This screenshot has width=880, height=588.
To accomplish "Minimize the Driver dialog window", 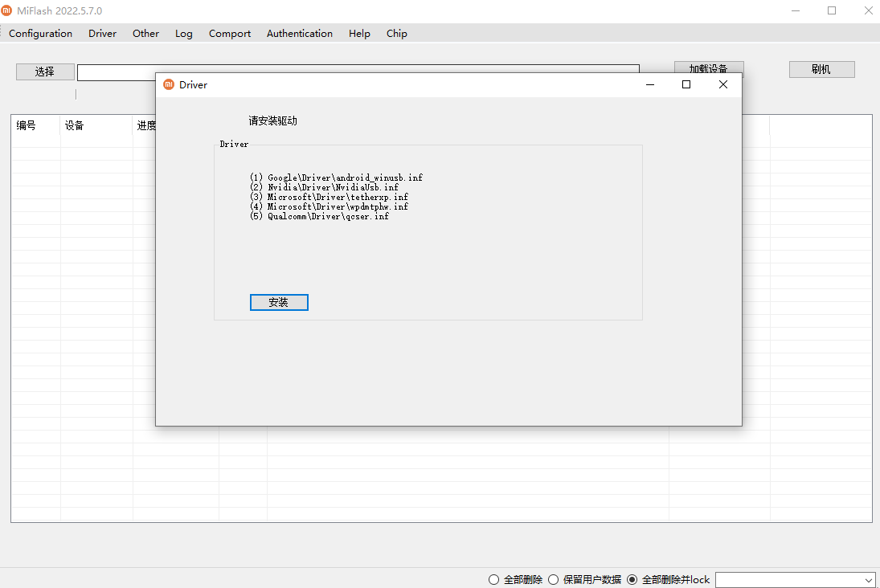I will (x=649, y=84).
